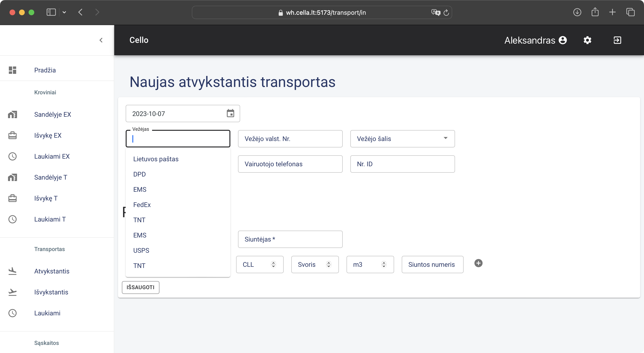This screenshot has height=353, width=644.
Task: Choose FedEx from carrier options
Action: (142, 205)
